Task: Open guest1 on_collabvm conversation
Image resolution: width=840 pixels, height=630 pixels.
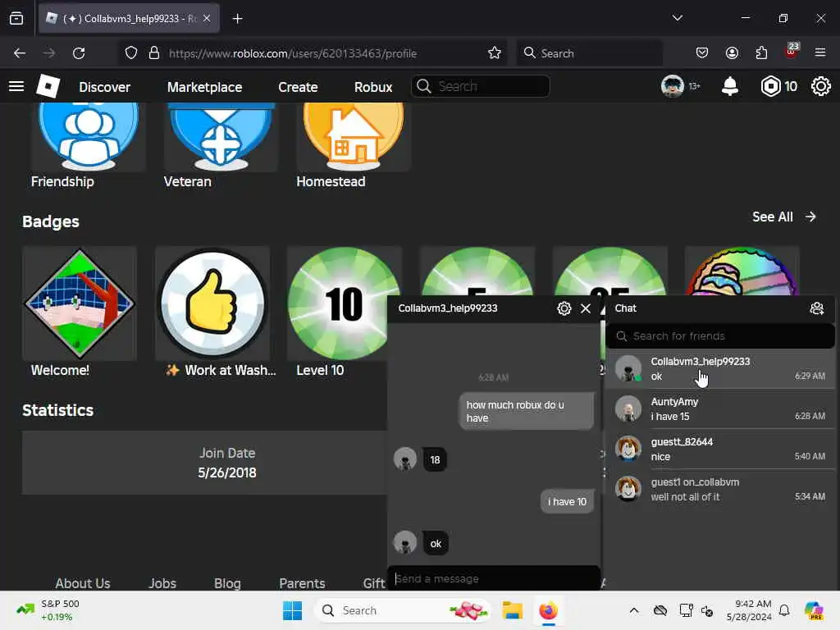Action: [720, 489]
